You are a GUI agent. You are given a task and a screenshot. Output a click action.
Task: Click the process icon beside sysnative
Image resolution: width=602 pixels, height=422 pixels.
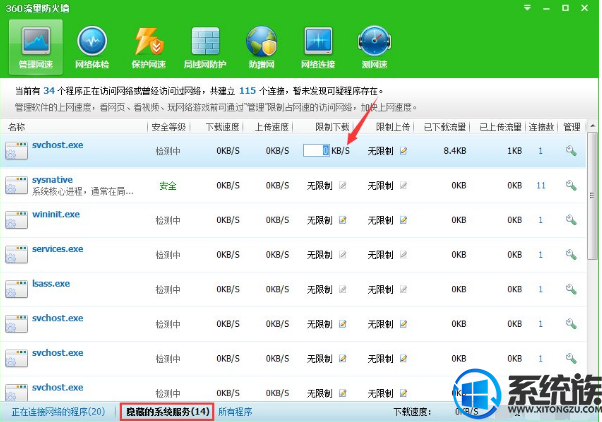click(17, 185)
